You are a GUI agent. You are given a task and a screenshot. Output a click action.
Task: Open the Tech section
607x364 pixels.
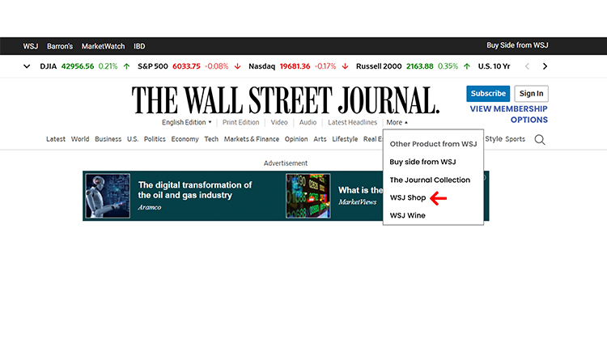tap(211, 139)
